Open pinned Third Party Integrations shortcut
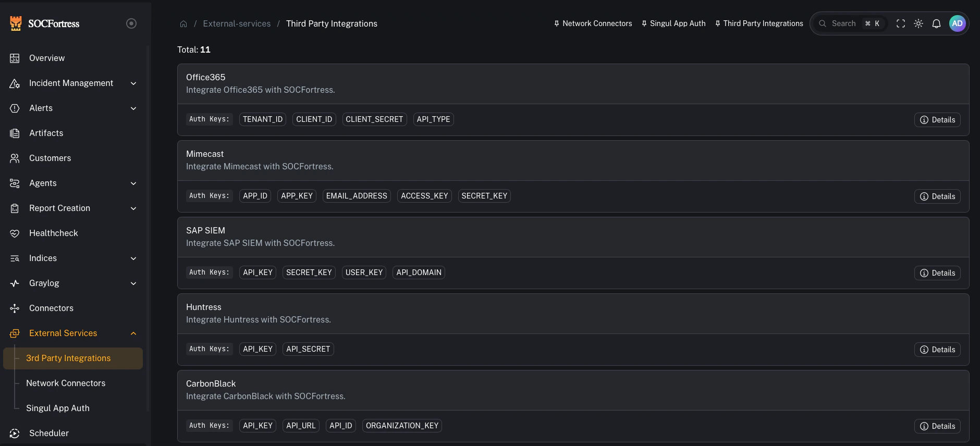This screenshot has width=980, height=446. coord(759,23)
